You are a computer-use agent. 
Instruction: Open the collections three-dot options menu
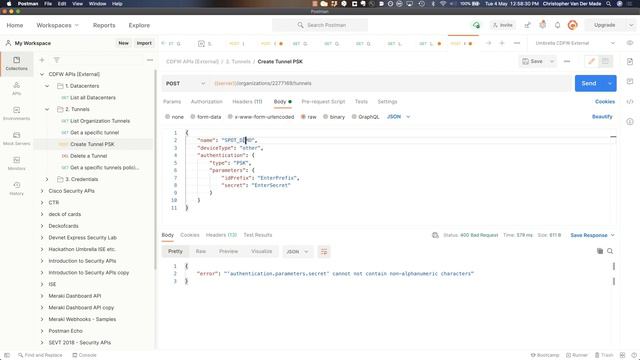(x=150, y=60)
